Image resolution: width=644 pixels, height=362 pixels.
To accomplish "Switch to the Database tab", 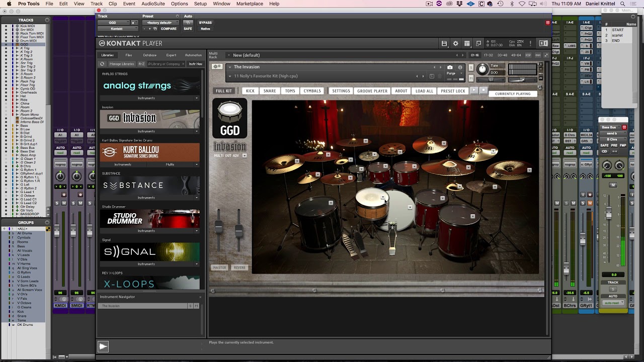I will 150,55.
